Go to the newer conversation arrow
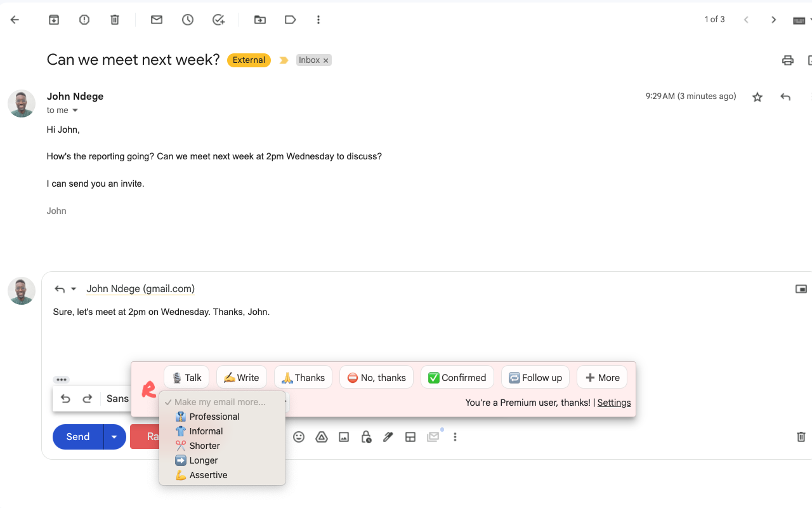Screen dimensions: 812x508 (x=747, y=20)
